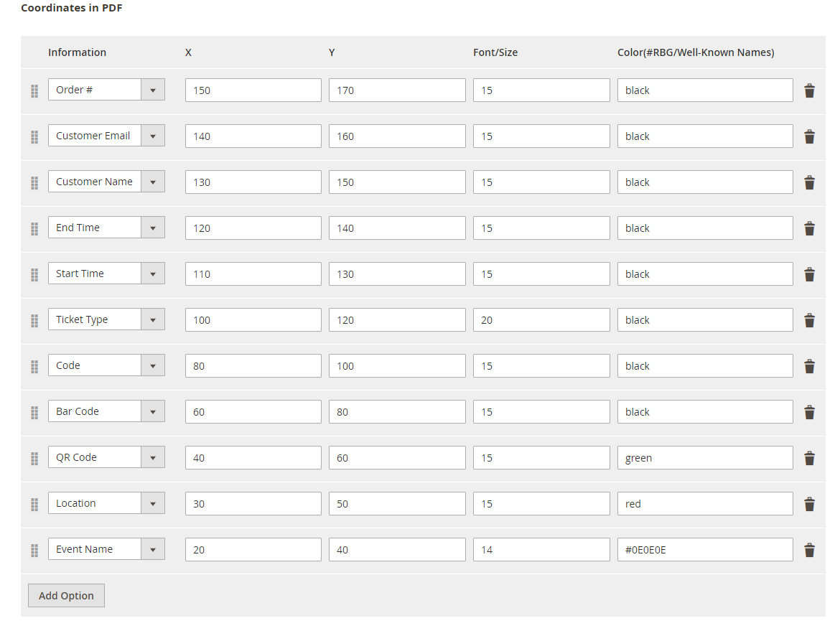The image size is (840, 631).
Task: Click Font/Size field of QR Code row
Action: pyautogui.click(x=541, y=458)
